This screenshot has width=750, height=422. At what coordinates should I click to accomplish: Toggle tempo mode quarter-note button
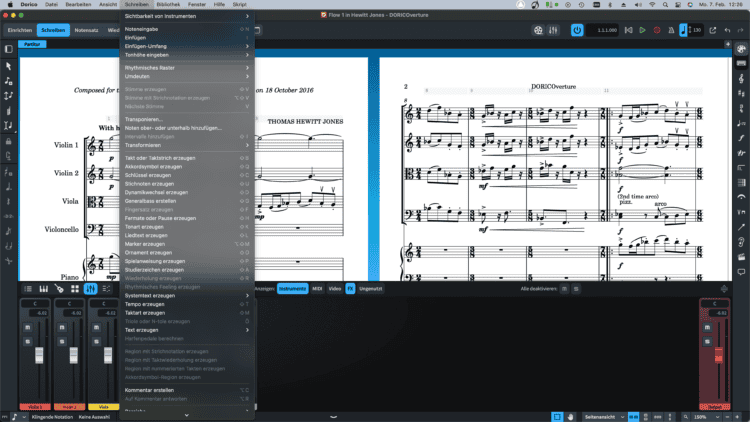click(x=683, y=30)
